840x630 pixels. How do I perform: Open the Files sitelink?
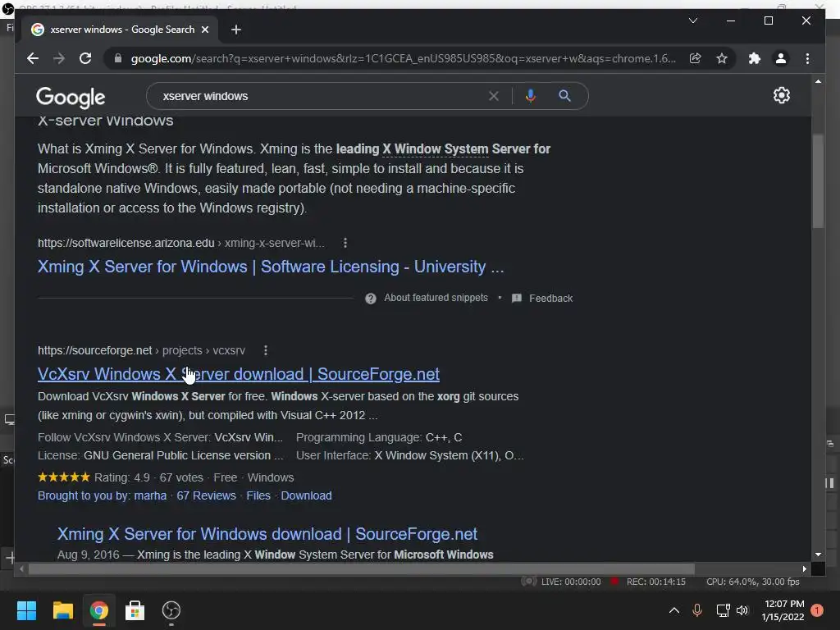coord(258,495)
